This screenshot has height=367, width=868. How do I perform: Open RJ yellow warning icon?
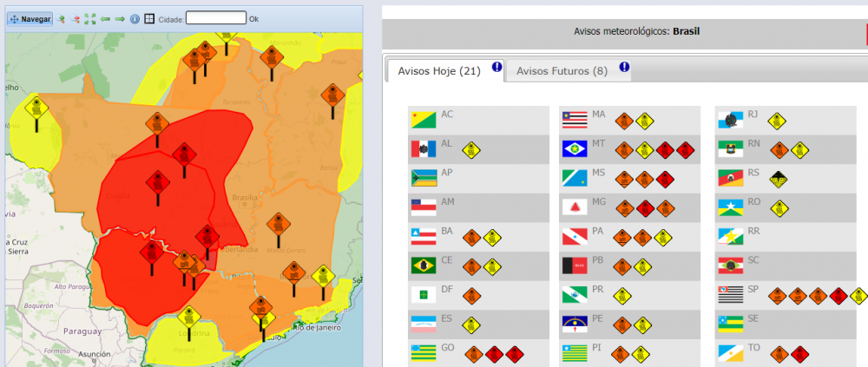tap(778, 121)
